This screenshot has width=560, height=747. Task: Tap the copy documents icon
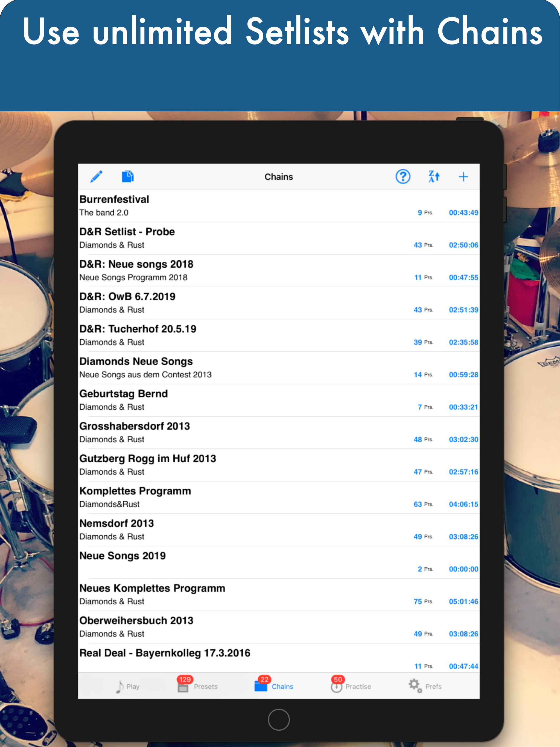click(128, 176)
